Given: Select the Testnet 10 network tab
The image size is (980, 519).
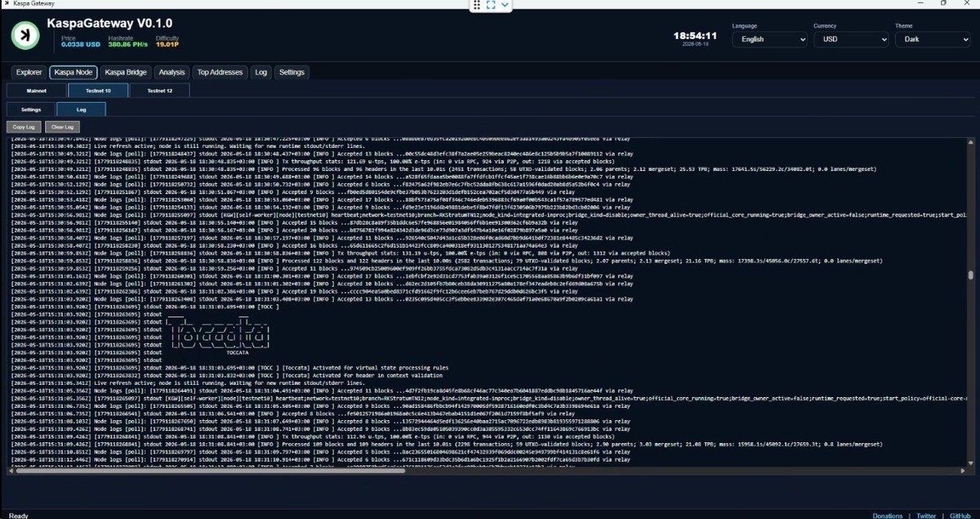Looking at the screenshot, I should click(98, 90).
